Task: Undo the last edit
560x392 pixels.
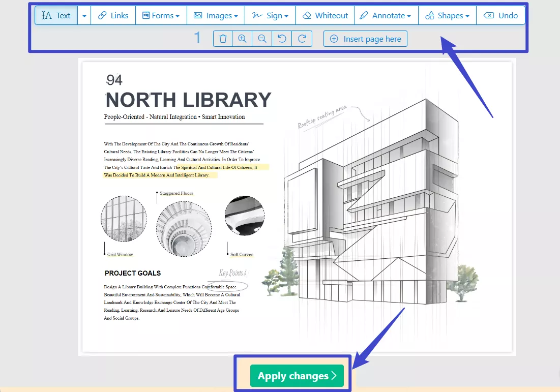Action: [500, 15]
